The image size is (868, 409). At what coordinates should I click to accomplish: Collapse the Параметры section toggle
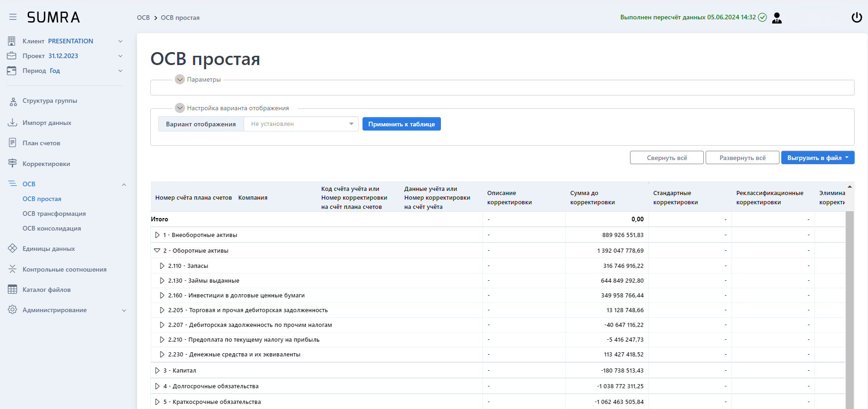pos(180,80)
